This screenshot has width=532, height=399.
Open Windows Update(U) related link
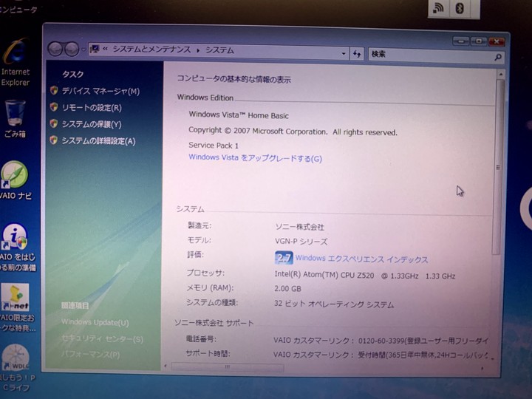point(95,322)
